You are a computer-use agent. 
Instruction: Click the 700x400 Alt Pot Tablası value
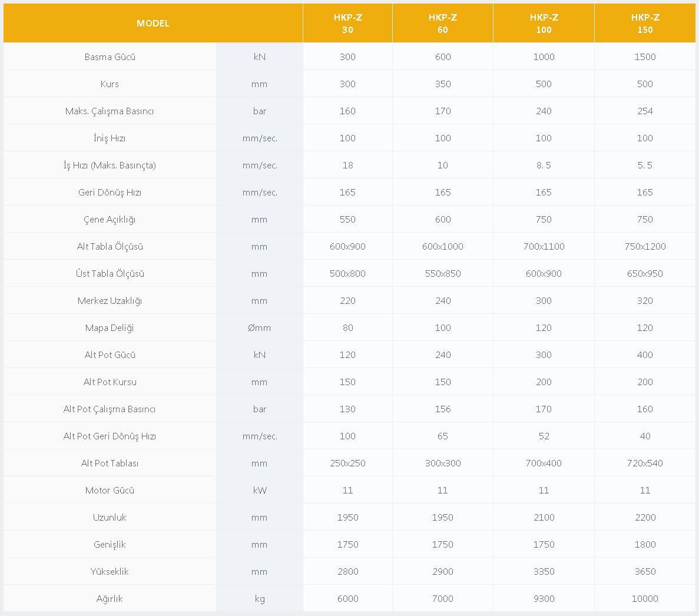click(x=544, y=463)
